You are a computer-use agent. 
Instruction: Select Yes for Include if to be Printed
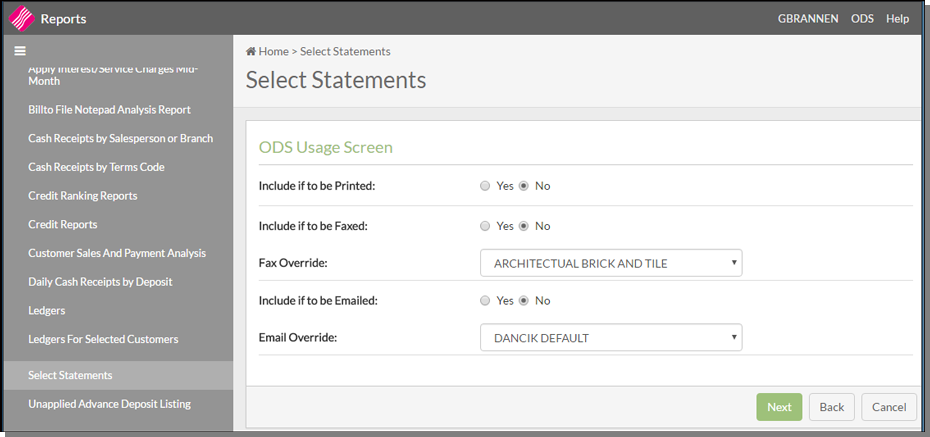coord(485,186)
